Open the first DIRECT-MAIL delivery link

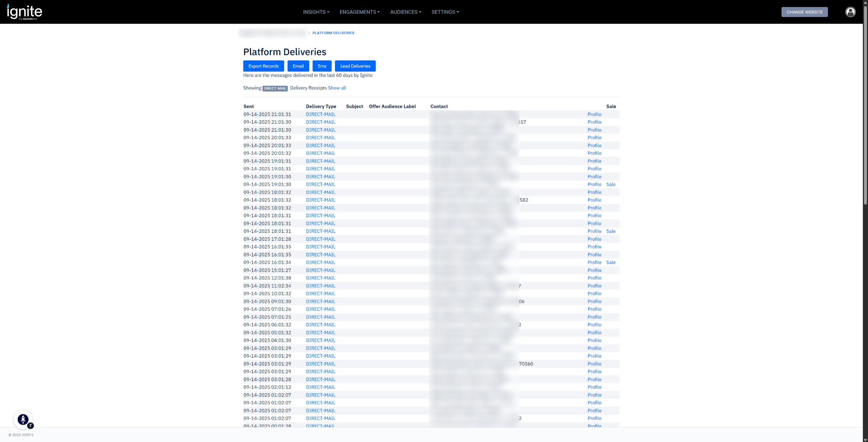click(320, 114)
